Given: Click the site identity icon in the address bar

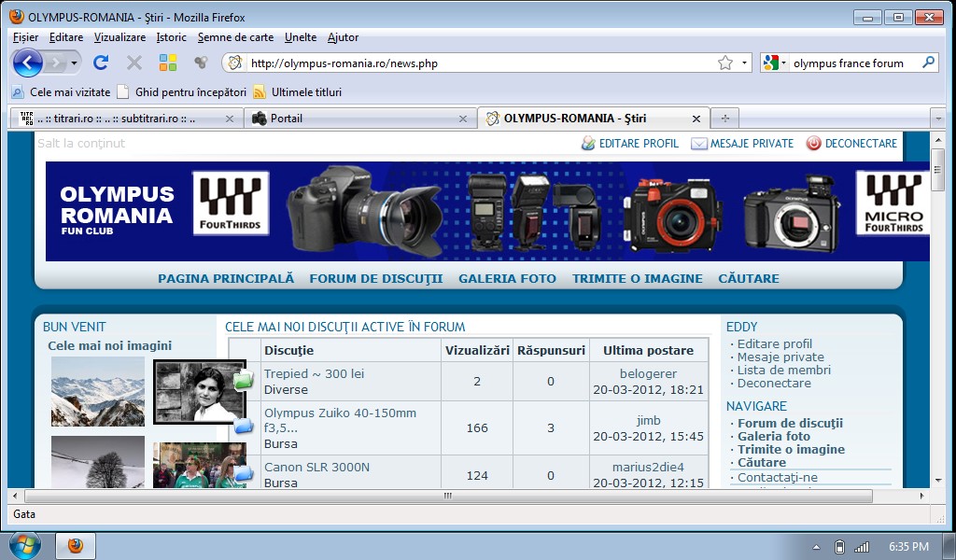Looking at the screenshot, I should coord(235,63).
